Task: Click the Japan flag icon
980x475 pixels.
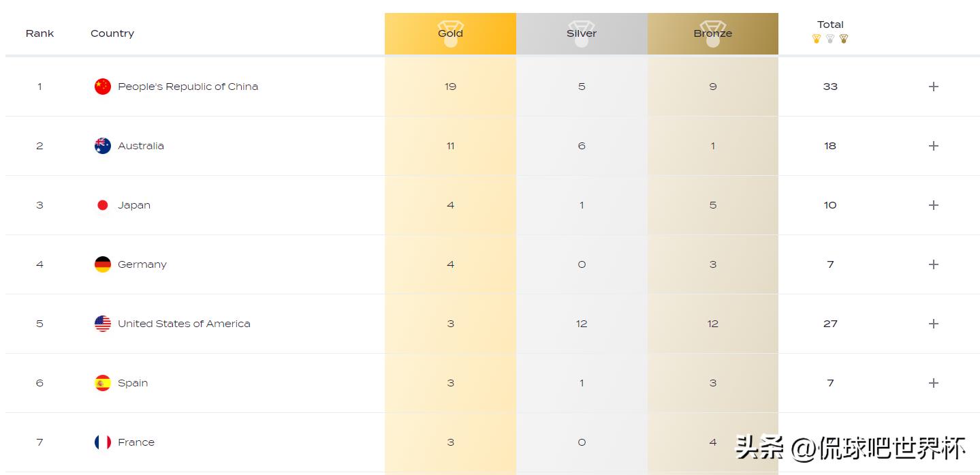Action: point(103,205)
